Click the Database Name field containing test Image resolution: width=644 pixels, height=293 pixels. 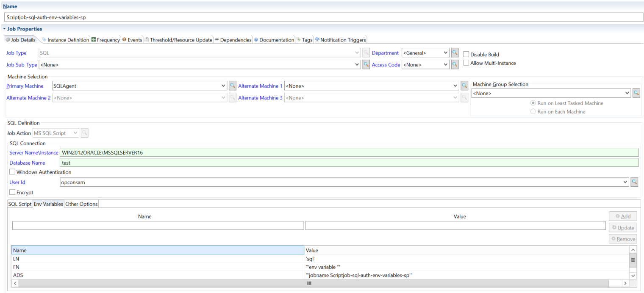coord(349,163)
